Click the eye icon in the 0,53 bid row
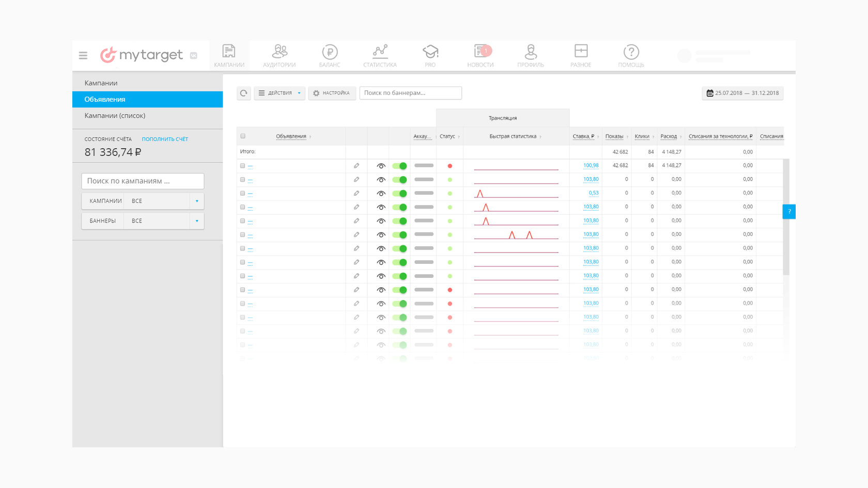The width and height of the screenshot is (868, 488). pyautogui.click(x=381, y=194)
